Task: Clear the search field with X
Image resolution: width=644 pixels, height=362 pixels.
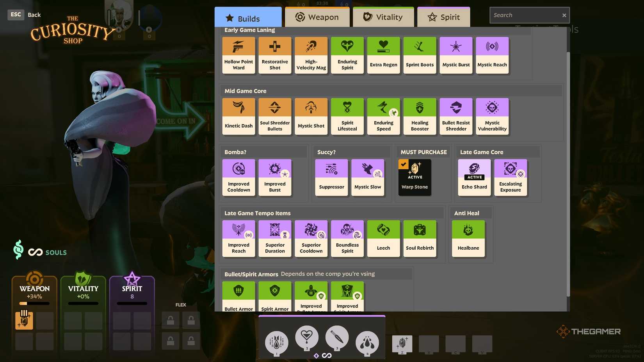Action: [x=564, y=15]
